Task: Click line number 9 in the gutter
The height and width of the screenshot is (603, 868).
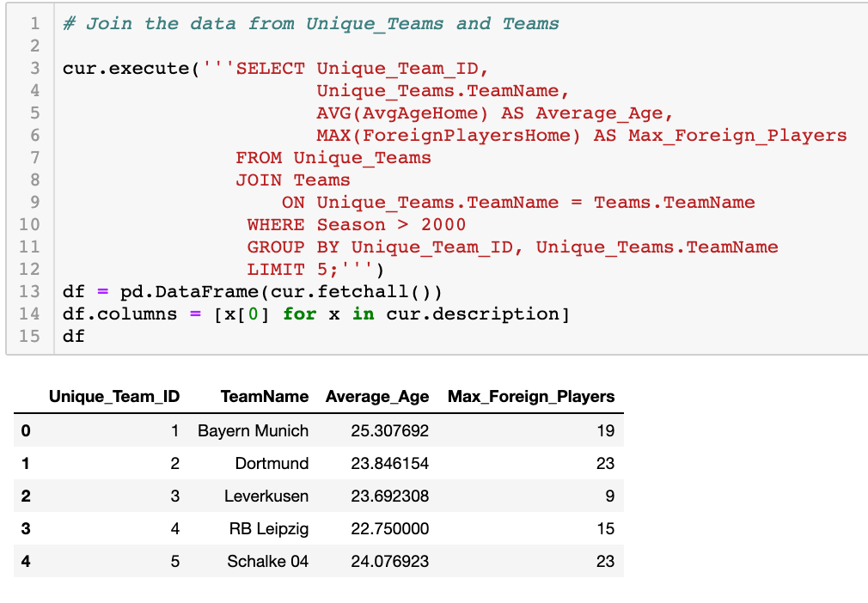Action: click(35, 203)
